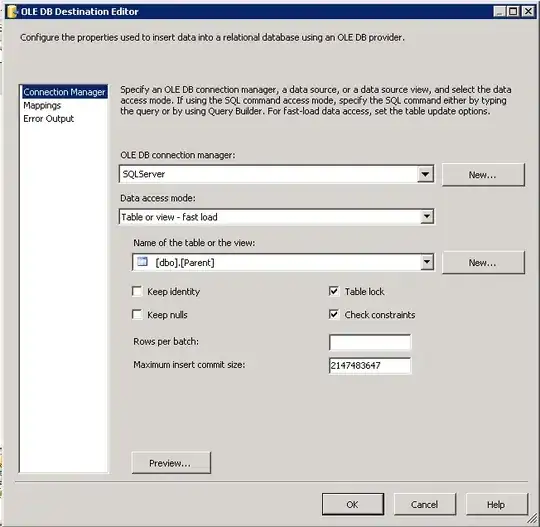Click the Preview button

[171, 463]
